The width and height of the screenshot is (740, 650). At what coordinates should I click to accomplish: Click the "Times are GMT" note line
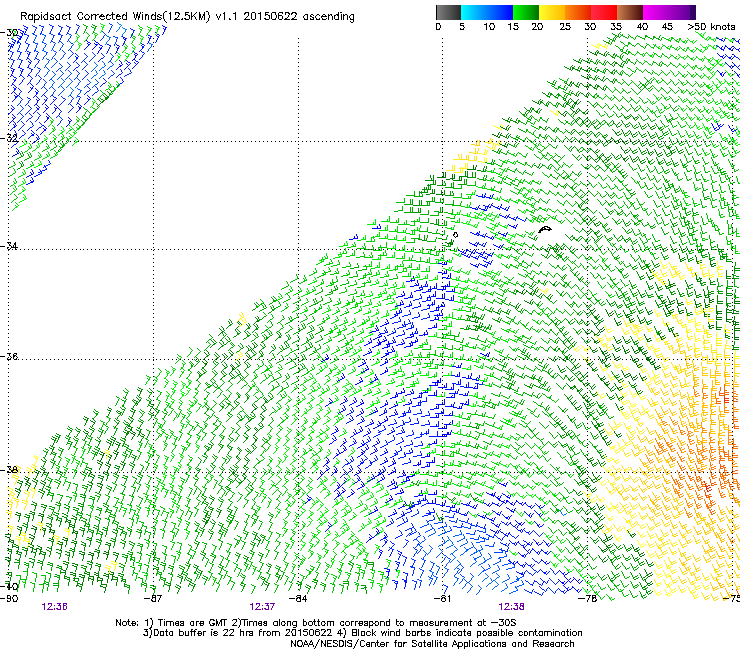pos(316,623)
